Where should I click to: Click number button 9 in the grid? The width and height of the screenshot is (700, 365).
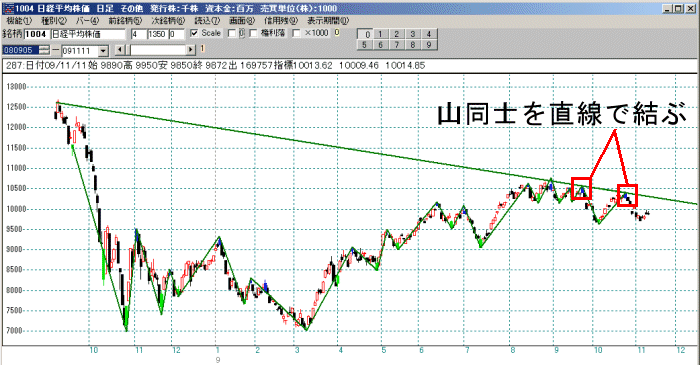429,45
